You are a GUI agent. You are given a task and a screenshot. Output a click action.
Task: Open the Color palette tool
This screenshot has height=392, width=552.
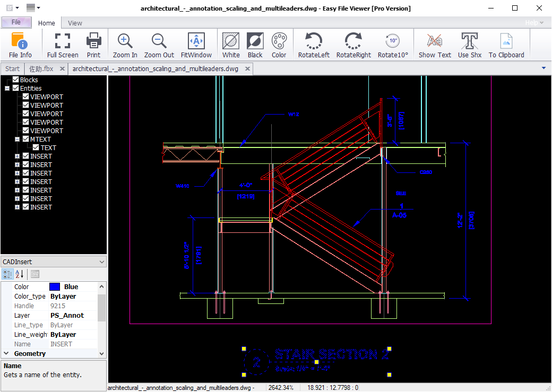click(x=279, y=45)
